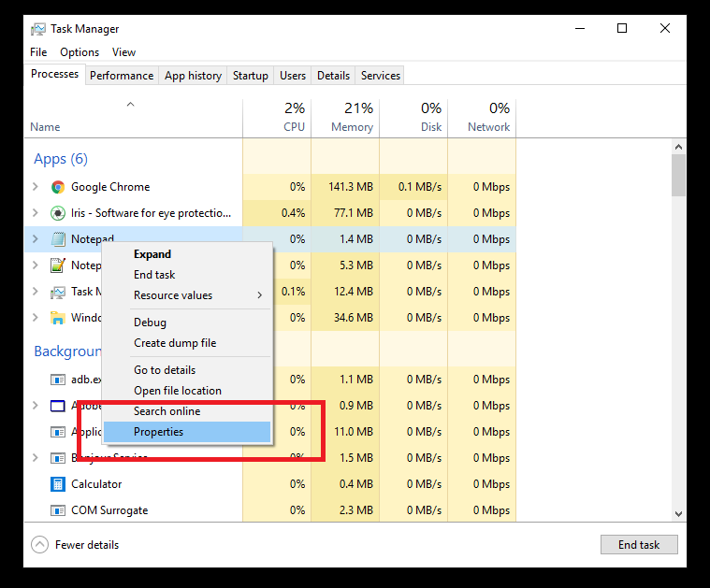Click Chrome's 141.3 MB memory cell

point(345,187)
